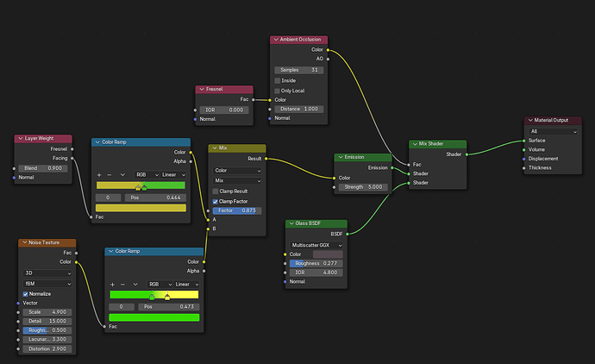
Task: Click Noise Texture Distortion field 2.900
Action: [x=47, y=348]
